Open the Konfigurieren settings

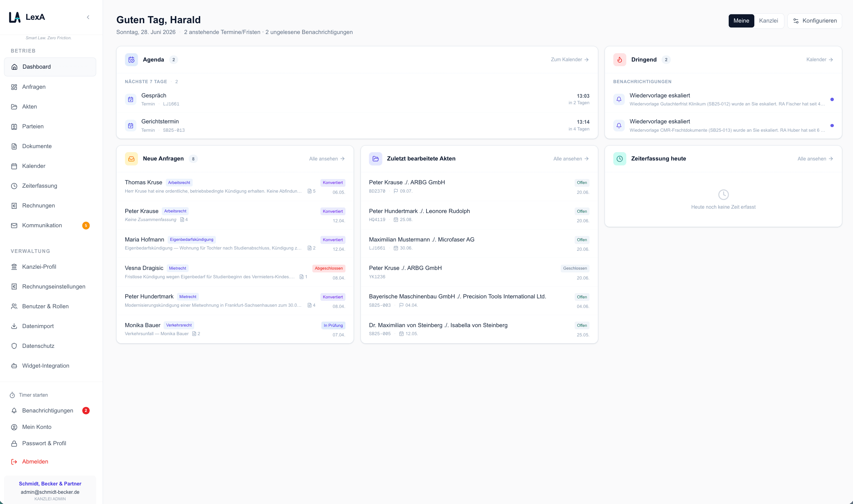[x=815, y=21]
